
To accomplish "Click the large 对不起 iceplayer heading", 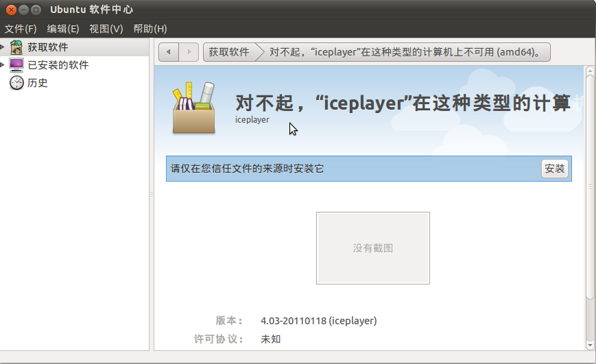I will tap(409, 103).
